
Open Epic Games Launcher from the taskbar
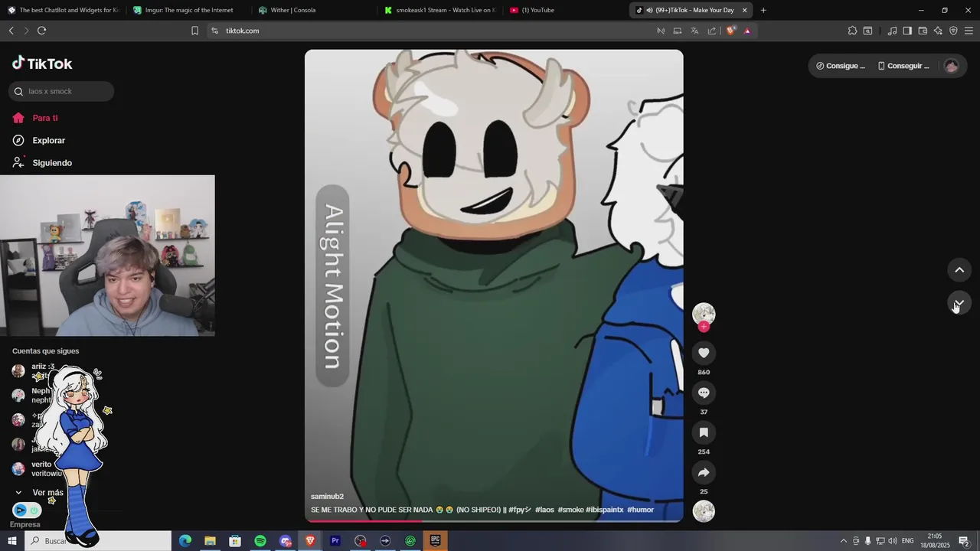click(435, 541)
